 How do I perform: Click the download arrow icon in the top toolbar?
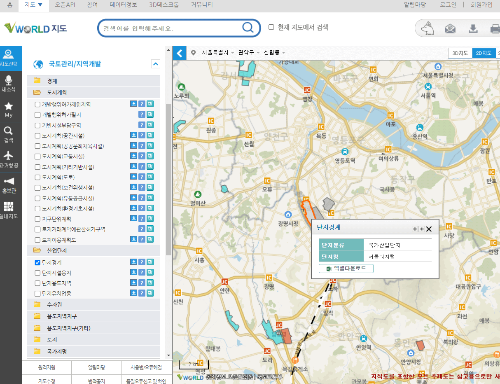[473, 29]
